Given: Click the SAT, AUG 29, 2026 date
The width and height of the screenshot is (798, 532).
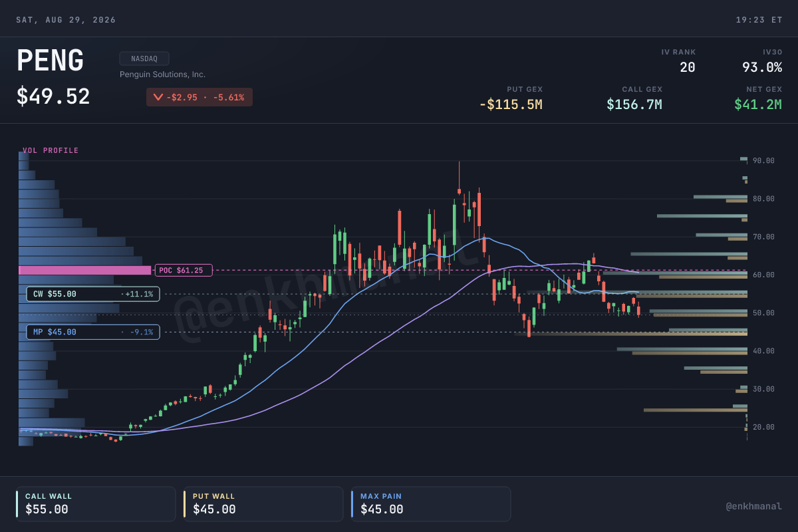Looking at the screenshot, I should [x=66, y=20].
